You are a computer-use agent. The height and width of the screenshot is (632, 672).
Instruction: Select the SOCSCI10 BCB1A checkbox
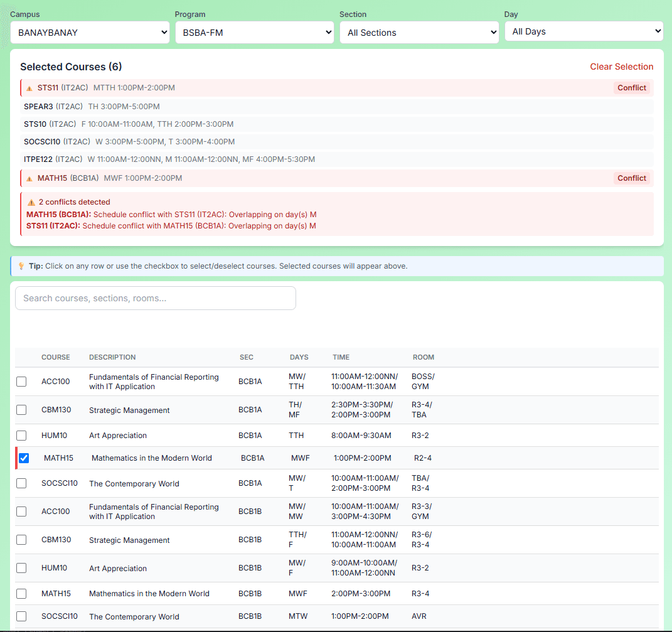(x=21, y=483)
